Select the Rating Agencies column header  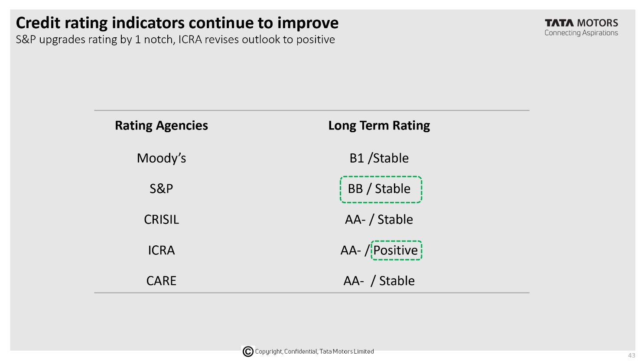(x=161, y=126)
